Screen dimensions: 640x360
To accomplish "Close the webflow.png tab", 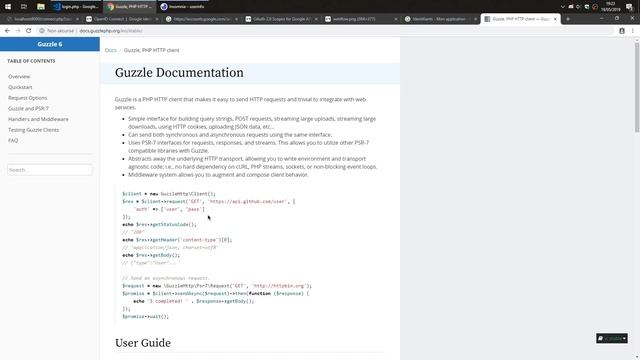I will point(396,19).
